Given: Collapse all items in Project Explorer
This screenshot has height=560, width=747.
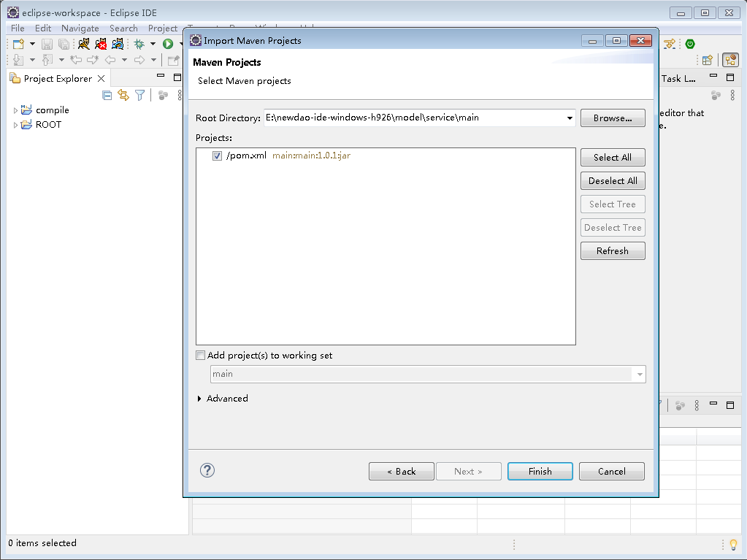Looking at the screenshot, I should pos(107,96).
